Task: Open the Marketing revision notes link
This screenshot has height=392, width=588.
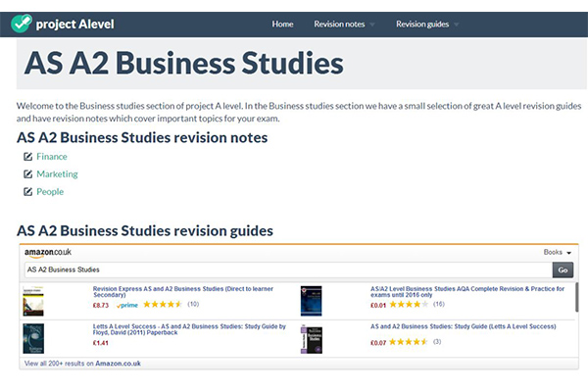Action: (57, 174)
